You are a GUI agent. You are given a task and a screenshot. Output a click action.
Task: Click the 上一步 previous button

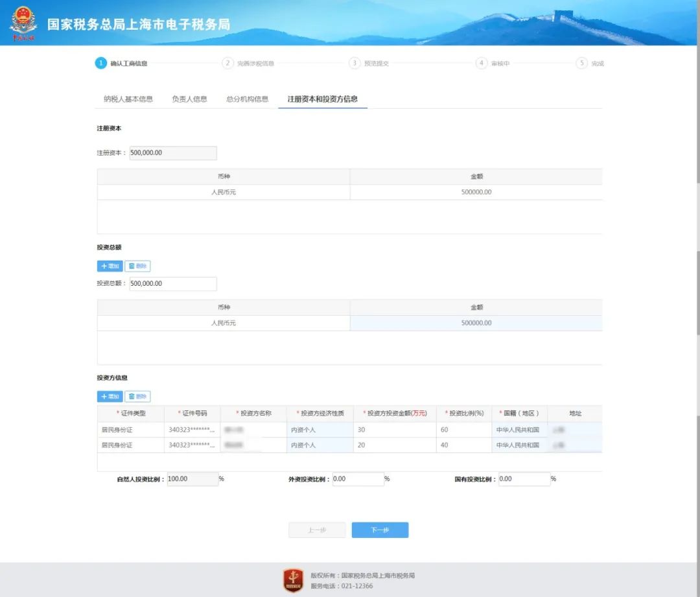click(317, 530)
